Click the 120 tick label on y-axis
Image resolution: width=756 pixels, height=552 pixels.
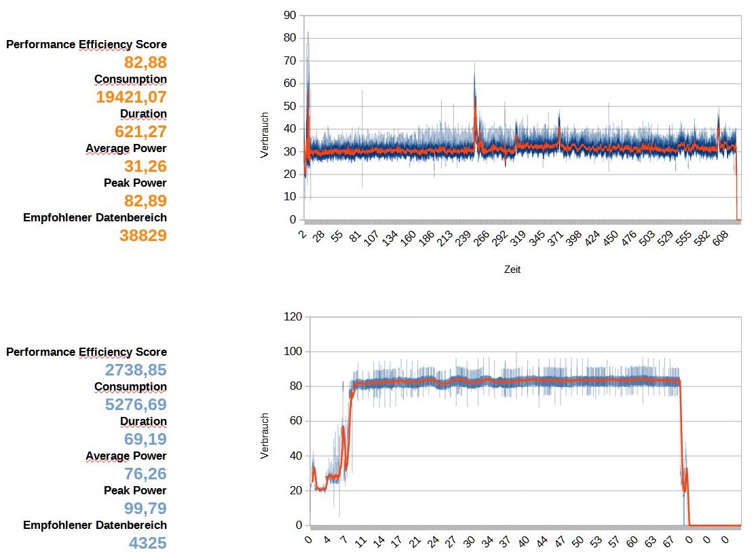click(293, 317)
